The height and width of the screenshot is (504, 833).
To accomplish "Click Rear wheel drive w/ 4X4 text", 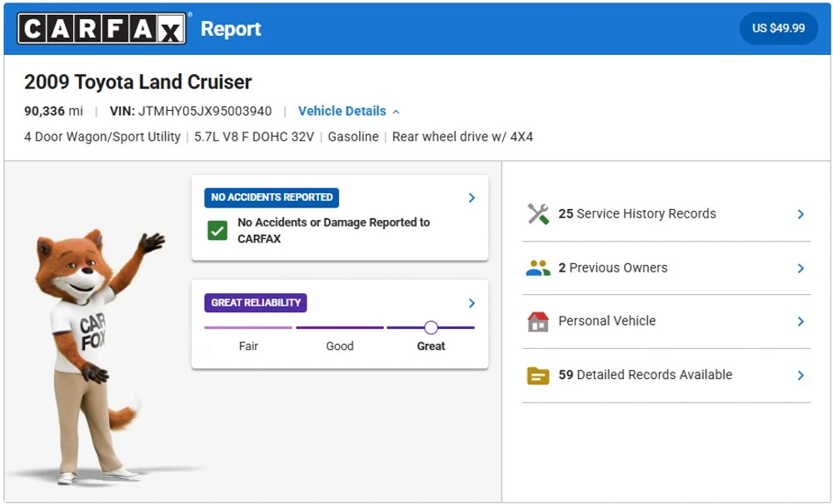I will (x=462, y=137).
